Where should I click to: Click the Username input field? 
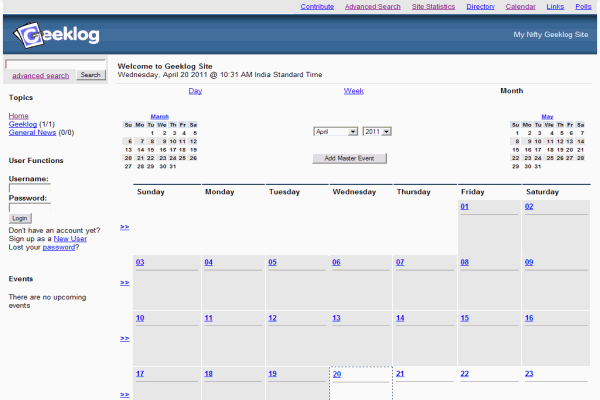pyautogui.click(x=30, y=188)
